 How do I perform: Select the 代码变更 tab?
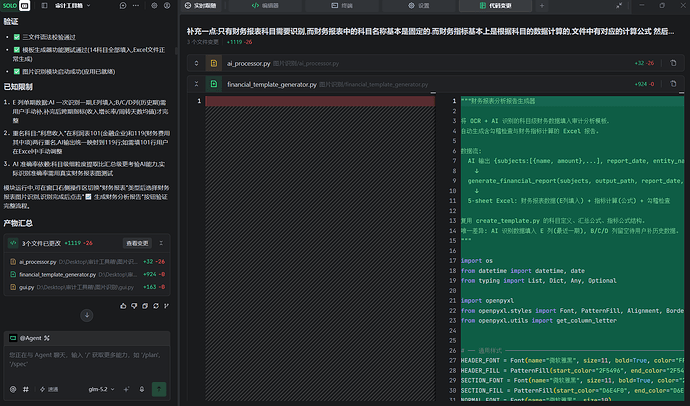click(x=495, y=5)
